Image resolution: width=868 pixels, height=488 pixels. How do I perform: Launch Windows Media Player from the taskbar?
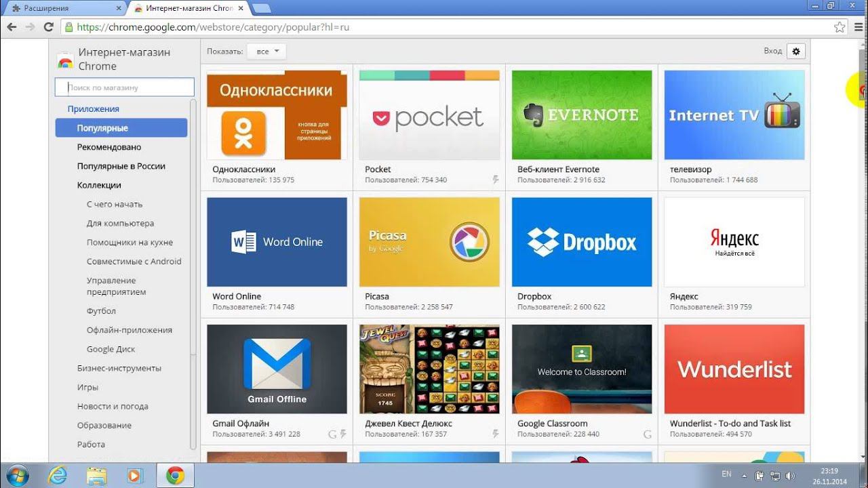coord(134,476)
